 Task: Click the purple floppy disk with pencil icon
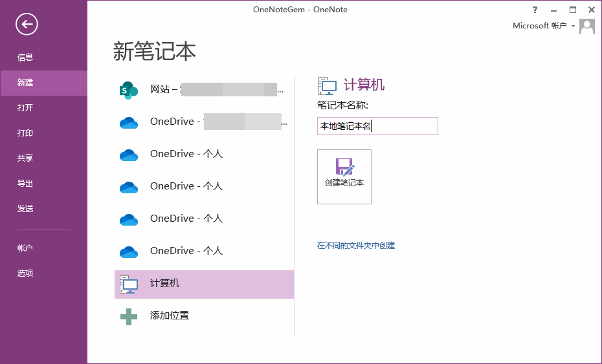(345, 167)
